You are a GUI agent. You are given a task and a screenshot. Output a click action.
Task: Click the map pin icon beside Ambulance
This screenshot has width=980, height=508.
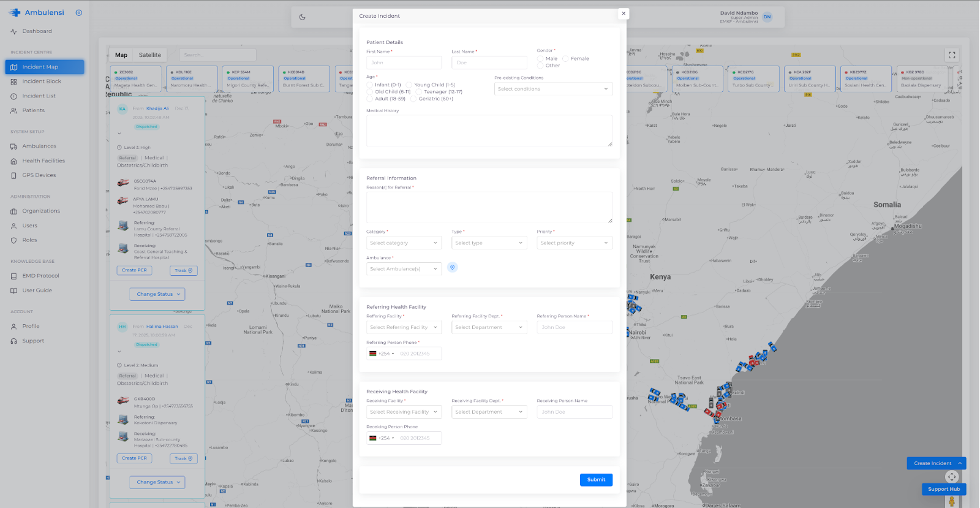tap(452, 267)
